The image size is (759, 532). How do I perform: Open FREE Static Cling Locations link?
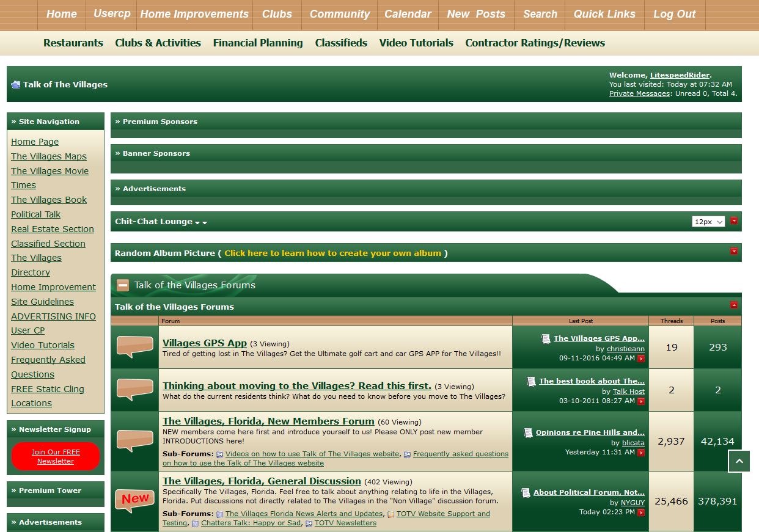[48, 396]
